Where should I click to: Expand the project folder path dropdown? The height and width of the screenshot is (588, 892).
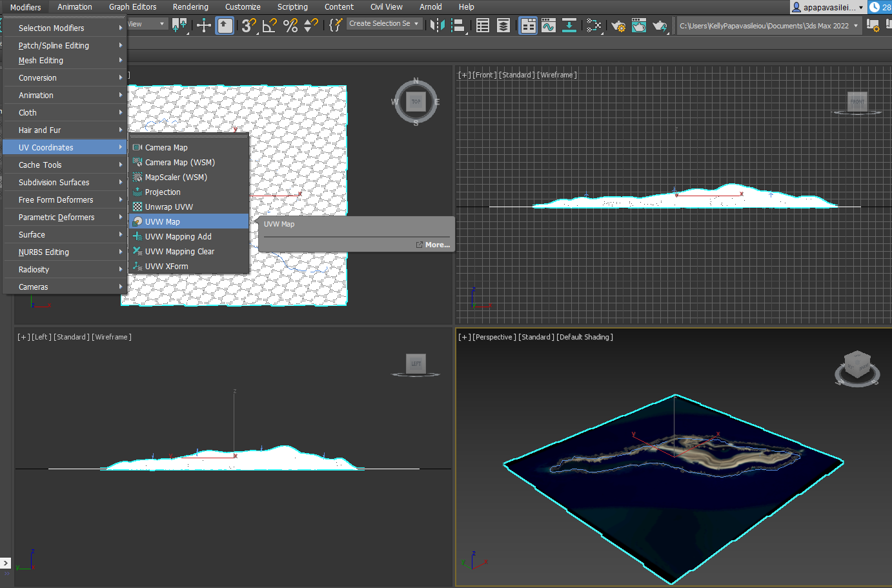pos(856,26)
